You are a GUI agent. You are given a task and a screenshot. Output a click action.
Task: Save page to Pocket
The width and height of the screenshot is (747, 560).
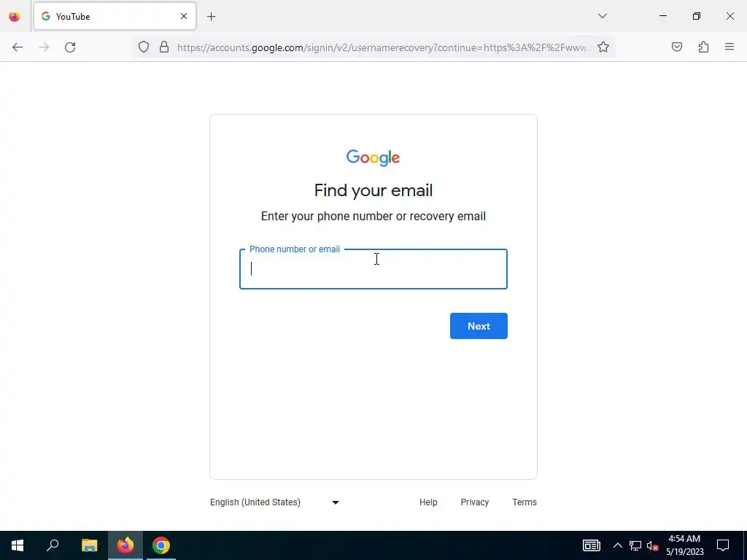pyautogui.click(x=676, y=47)
